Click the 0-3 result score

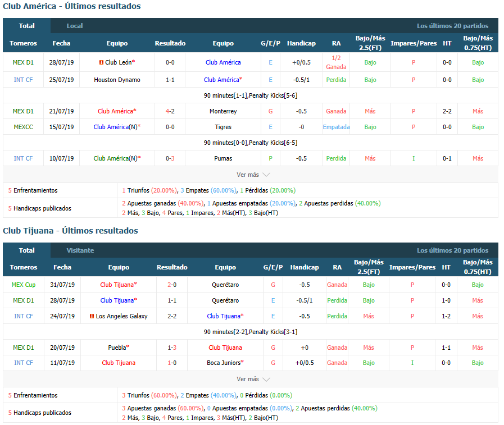(x=170, y=158)
